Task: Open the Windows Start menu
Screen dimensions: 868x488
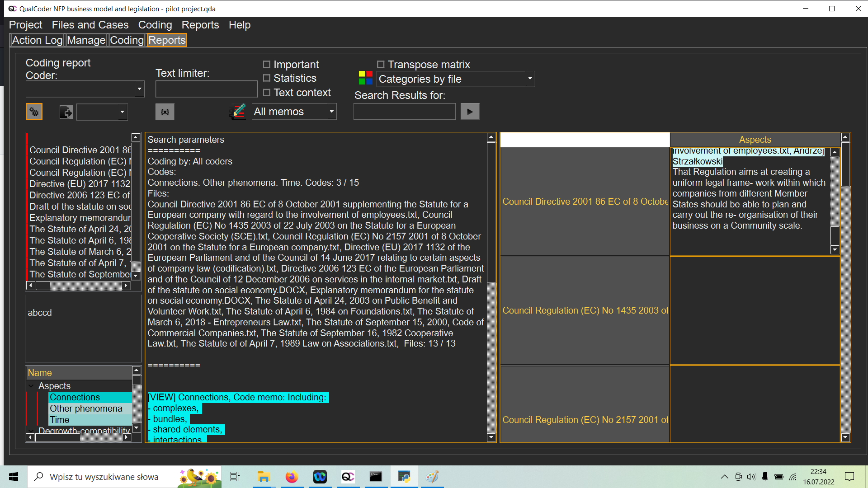Action: (x=13, y=477)
